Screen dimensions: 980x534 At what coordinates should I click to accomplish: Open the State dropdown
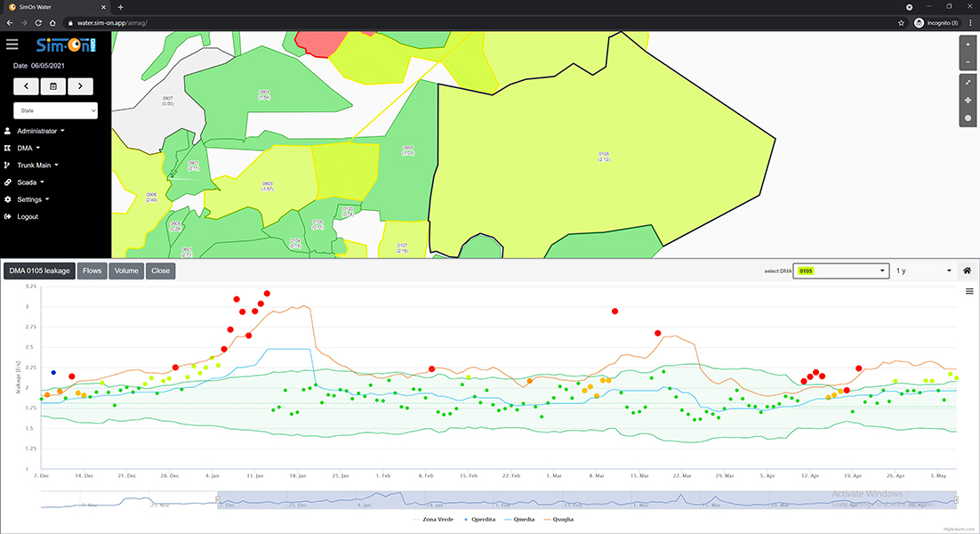click(56, 110)
